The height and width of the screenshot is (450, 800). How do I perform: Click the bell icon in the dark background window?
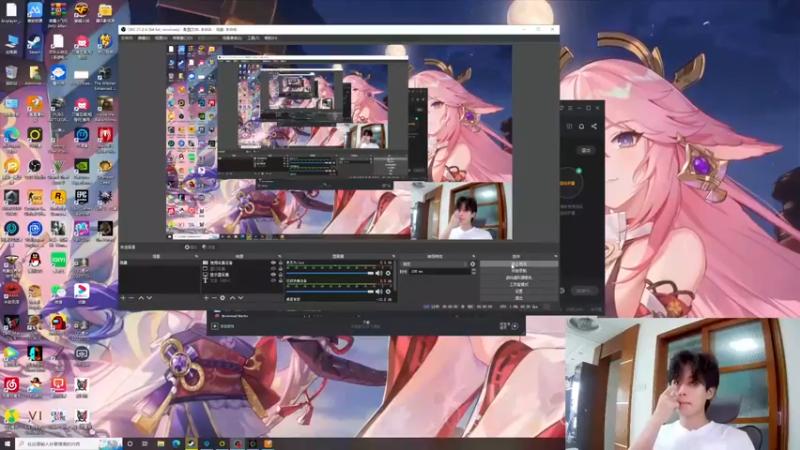[581, 126]
